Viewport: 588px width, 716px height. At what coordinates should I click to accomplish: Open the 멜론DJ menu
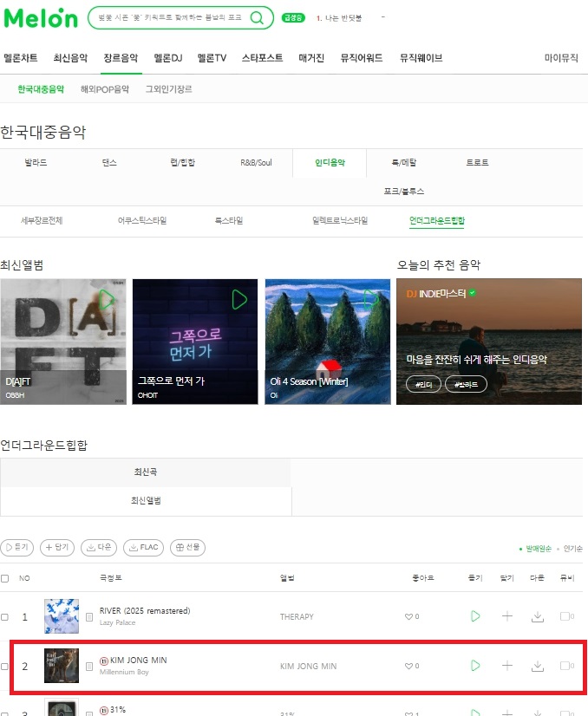tap(168, 58)
